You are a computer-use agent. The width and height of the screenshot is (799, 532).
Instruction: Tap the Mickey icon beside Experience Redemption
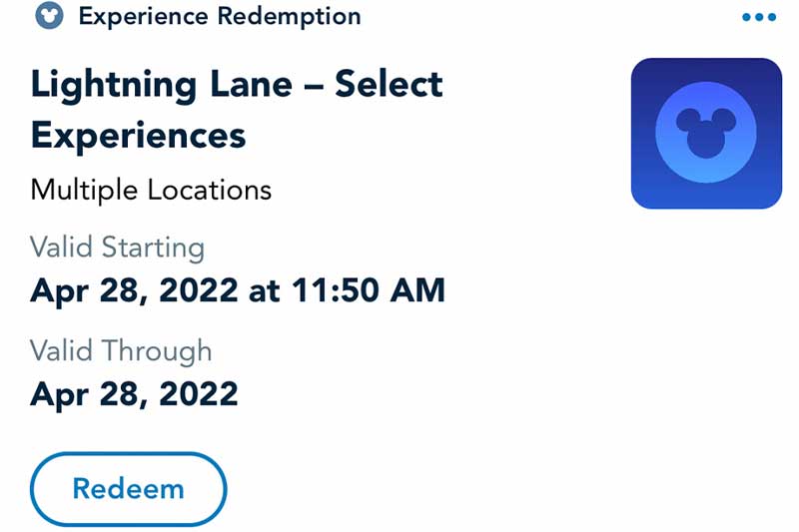49,15
